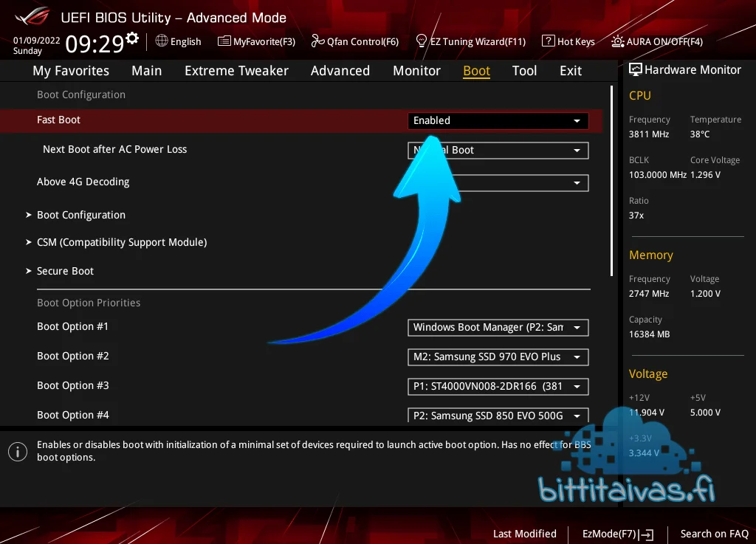Click the 01/09/2022 date text
The height and width of the screenshot is (544, 756).
(37, 41)
